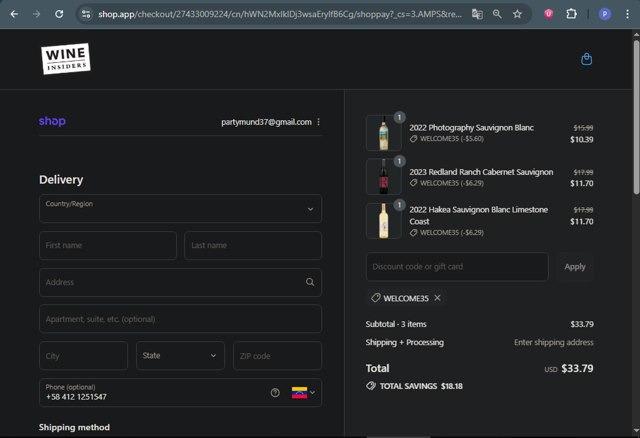Open the Extensions puzzle icon
The width and height of the screenshot is (640, 438).
pos(571,14)
